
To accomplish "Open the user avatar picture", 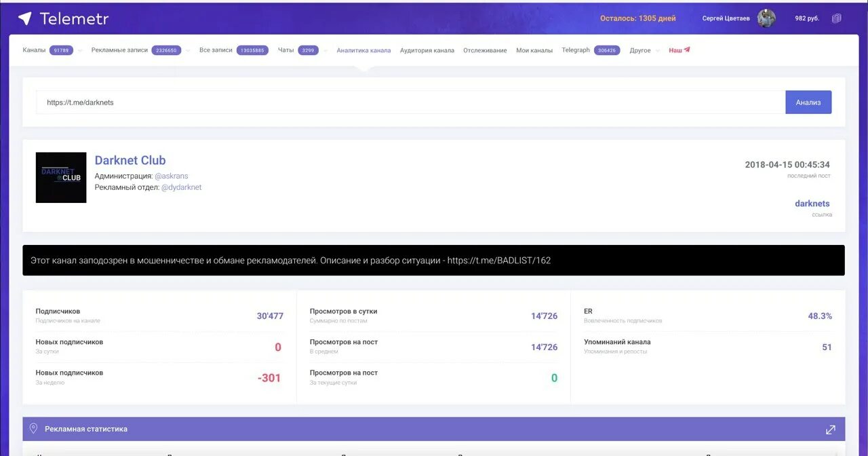I will 766,18.
